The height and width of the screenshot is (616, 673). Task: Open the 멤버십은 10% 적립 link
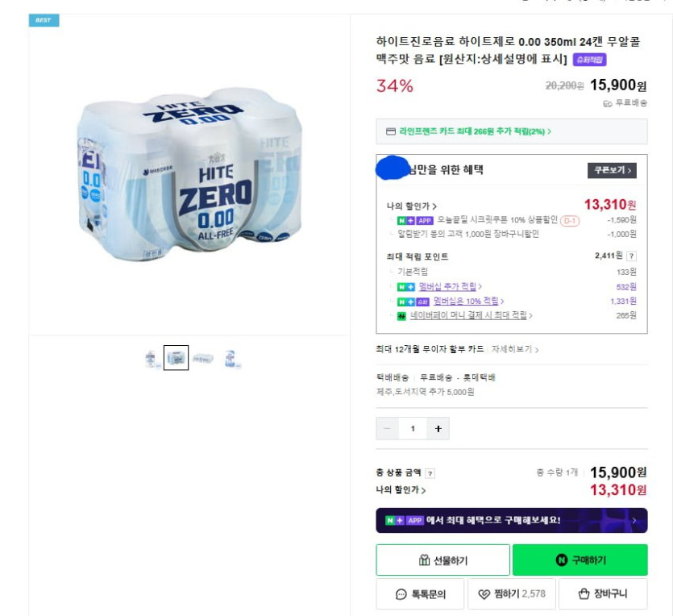[468, 302]
